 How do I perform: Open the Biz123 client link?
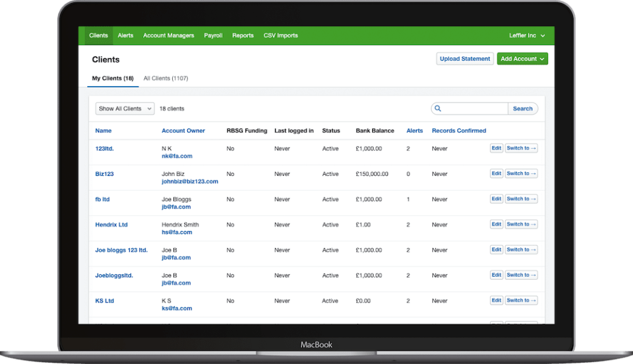click(x=104, y=174)
